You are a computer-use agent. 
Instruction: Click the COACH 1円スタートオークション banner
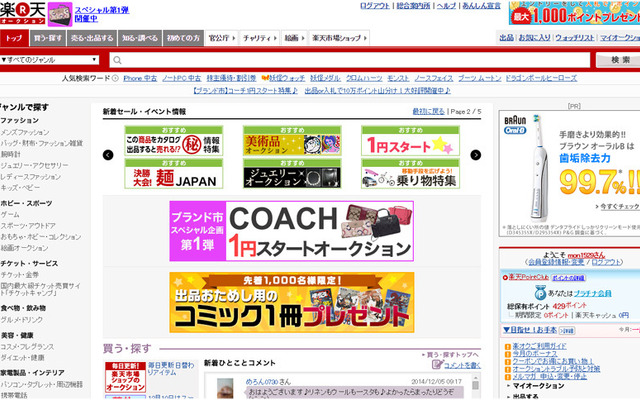click(292, 231)
